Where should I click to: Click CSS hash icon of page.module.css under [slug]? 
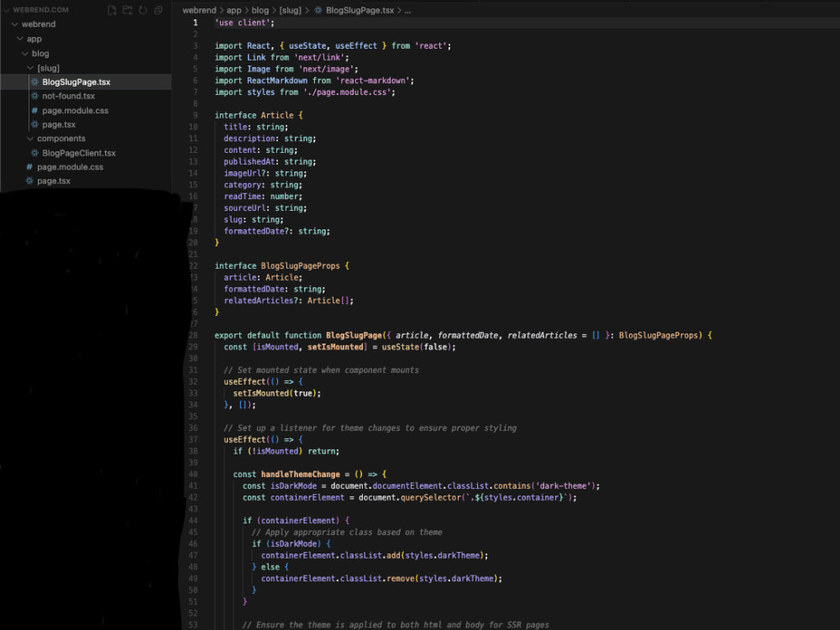point(34,110)
